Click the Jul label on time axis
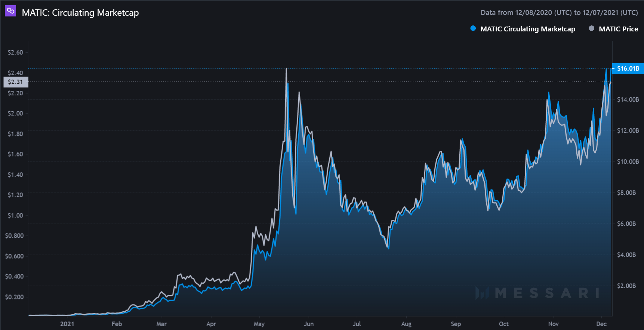 tap(357, 324)
